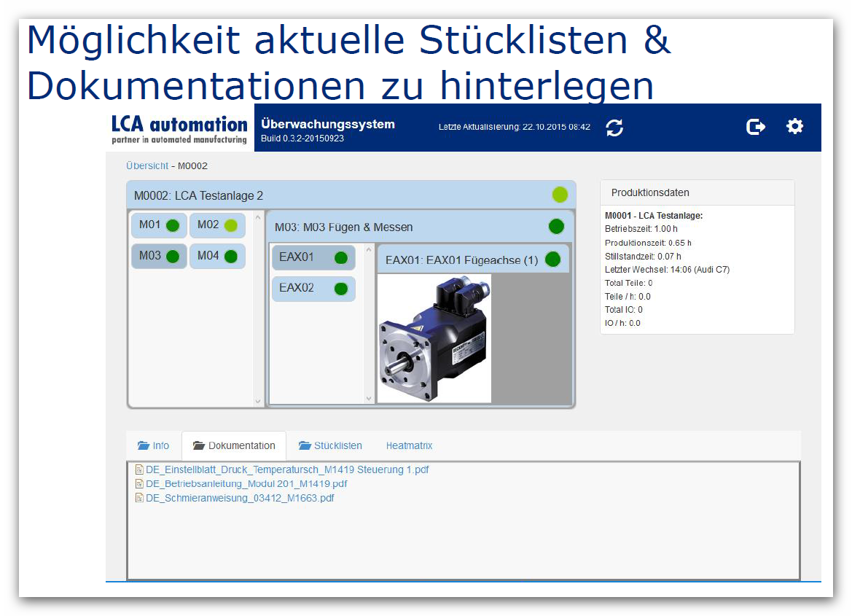Viewport: 852px width, 616px height.
Task: Open DE_Einstellblatt_Druck_Temperatursch_M1419 Steuerung 1.pdf
Action: click(x=287, y=469)
